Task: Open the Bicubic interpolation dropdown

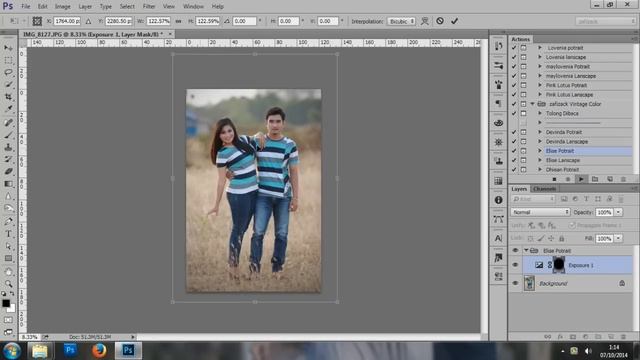Action: (401, 21)
